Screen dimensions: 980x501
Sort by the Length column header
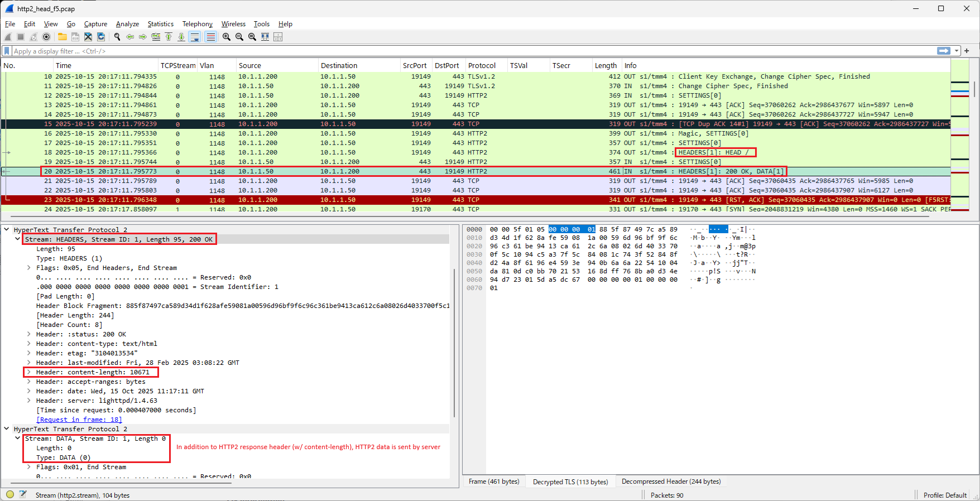pyautogui.click(x=607, y=65)
